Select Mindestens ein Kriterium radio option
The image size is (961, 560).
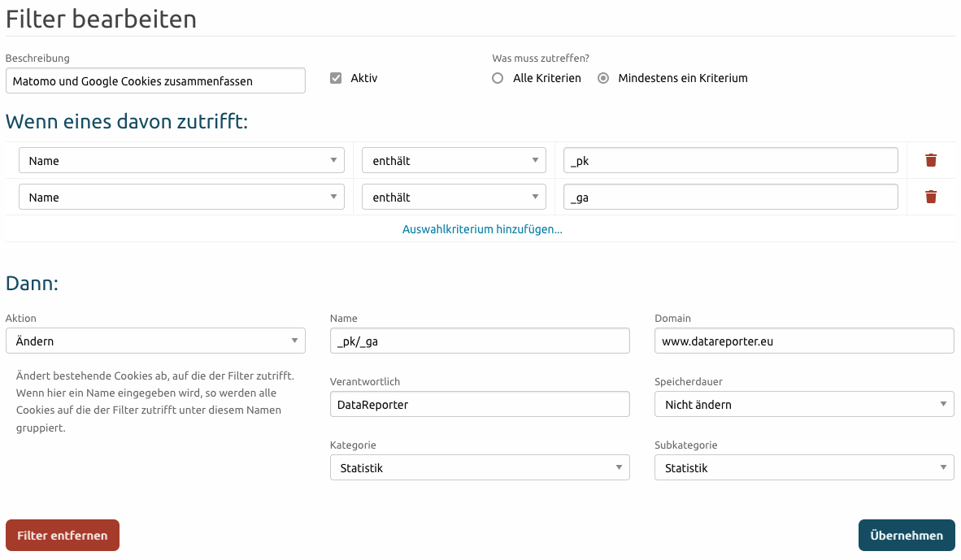tap(604, 78)
